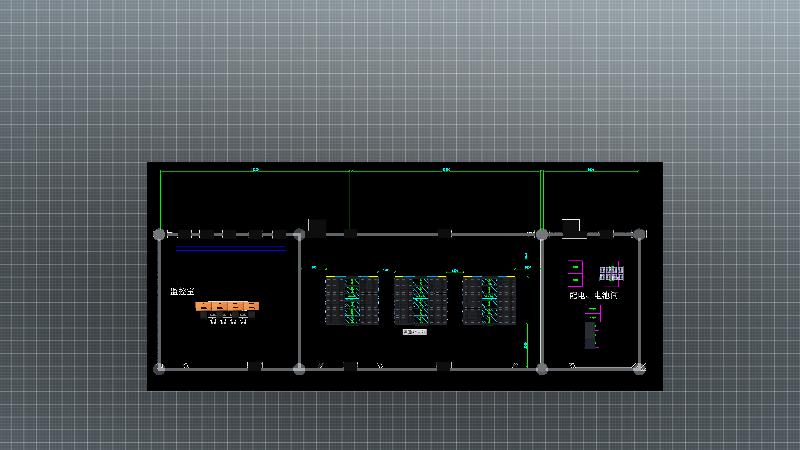Click the top column node between left and middle rooms

pos(299,234)
